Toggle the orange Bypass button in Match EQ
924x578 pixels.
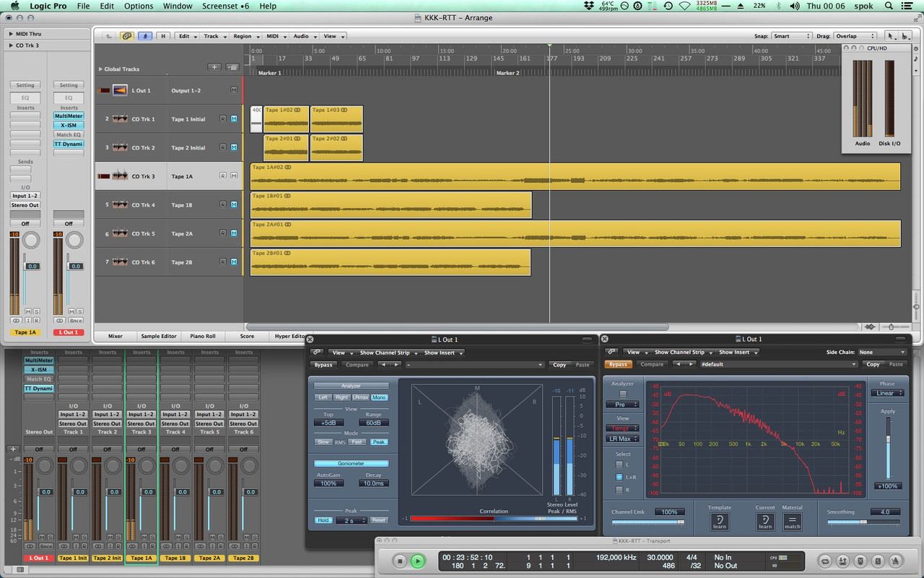click(618, 364)
